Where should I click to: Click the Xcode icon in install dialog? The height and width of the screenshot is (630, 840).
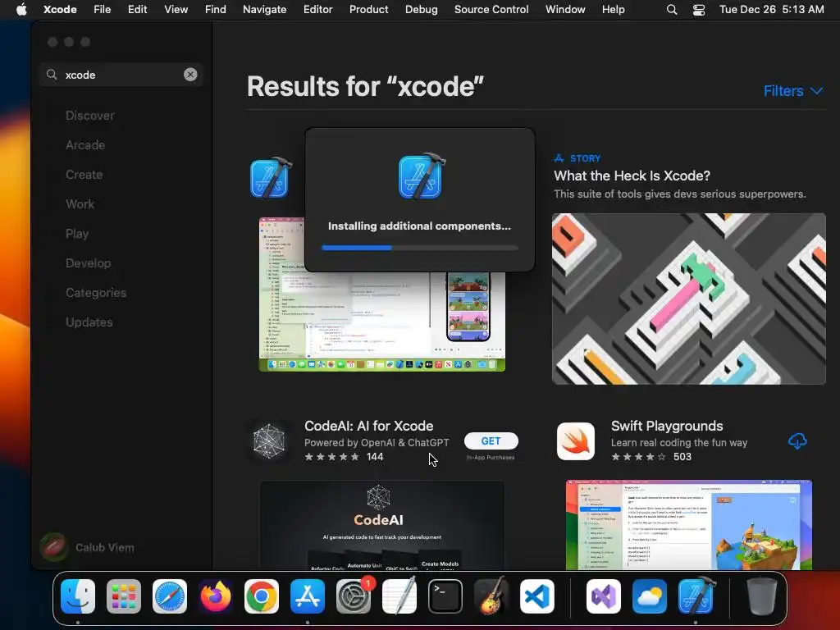coord(422,176)
